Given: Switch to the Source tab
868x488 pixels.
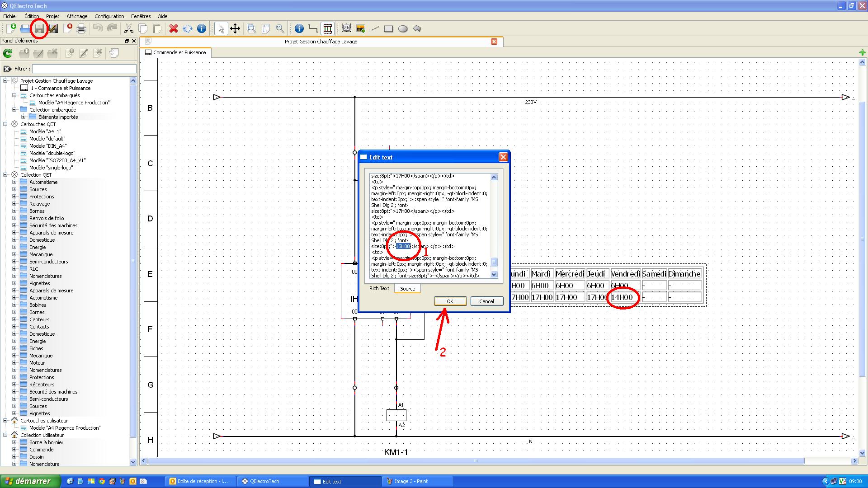Looking at the screenshot, I should [x=407, y=289].
